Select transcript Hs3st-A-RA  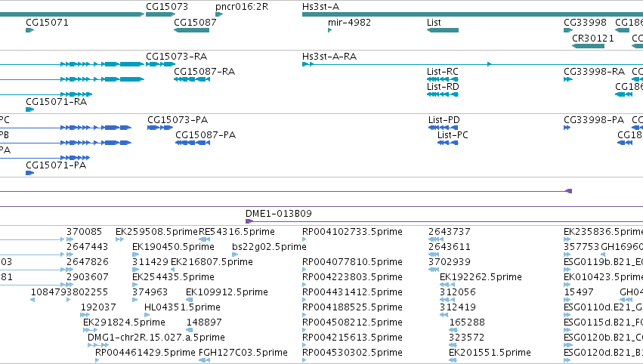[329, 57]
